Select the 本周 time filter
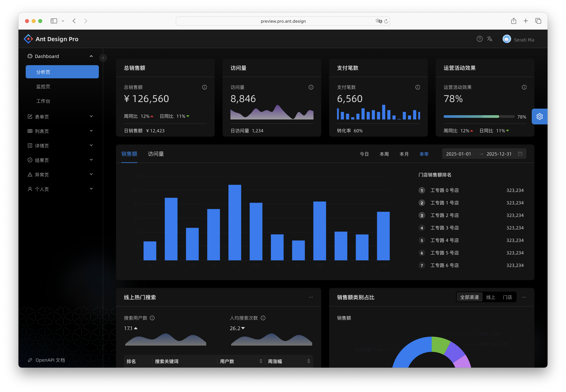The width and height of the screenshot is (566, 392). click(384, 154)
